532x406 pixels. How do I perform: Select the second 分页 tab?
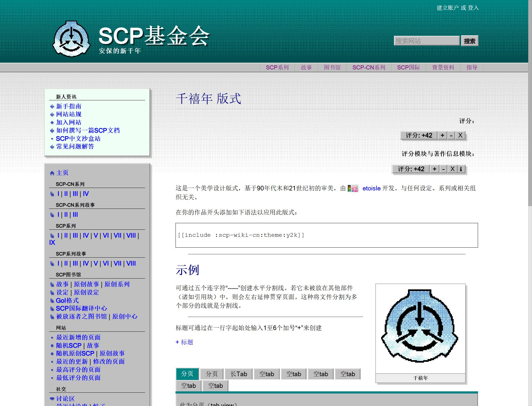click(x=212, y=374)
